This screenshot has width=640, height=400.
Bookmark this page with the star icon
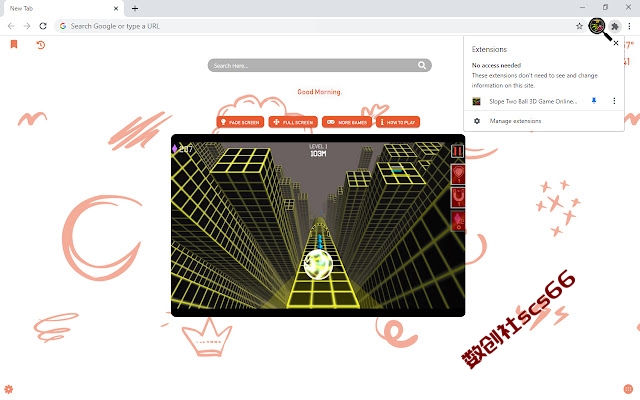pos(579,26)
